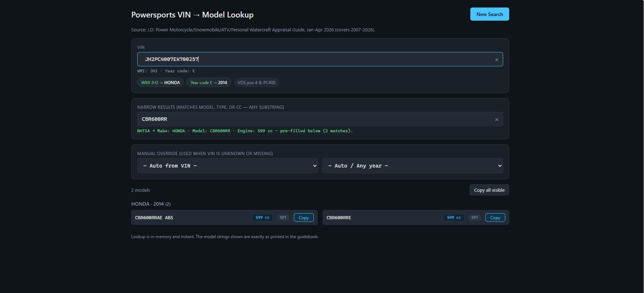Click the SPT tag on CBR600RRE row
This screenshot has height=293, width=644.
tap(475, 217)
